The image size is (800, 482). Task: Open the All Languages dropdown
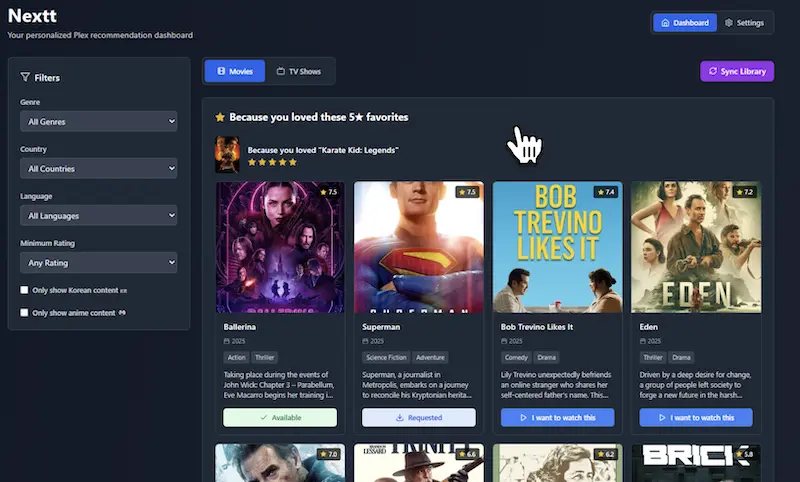point(98,216)
